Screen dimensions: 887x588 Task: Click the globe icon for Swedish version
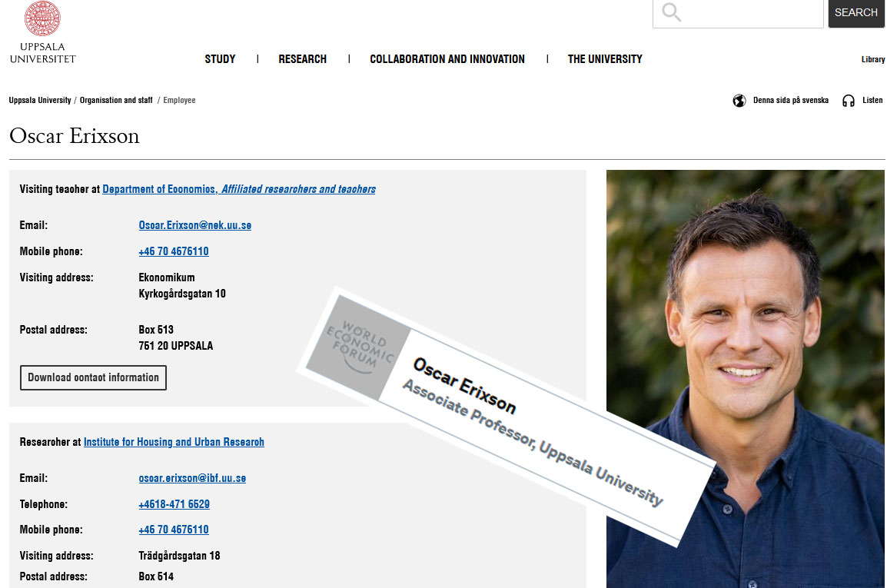tap(739, 101)
